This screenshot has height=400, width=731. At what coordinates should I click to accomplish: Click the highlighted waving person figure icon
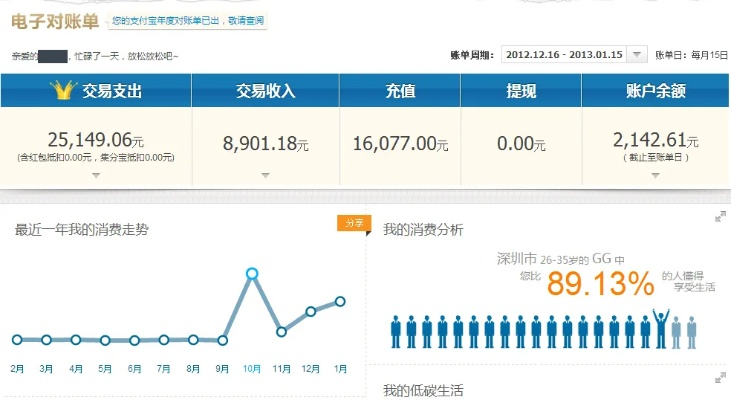660,327
